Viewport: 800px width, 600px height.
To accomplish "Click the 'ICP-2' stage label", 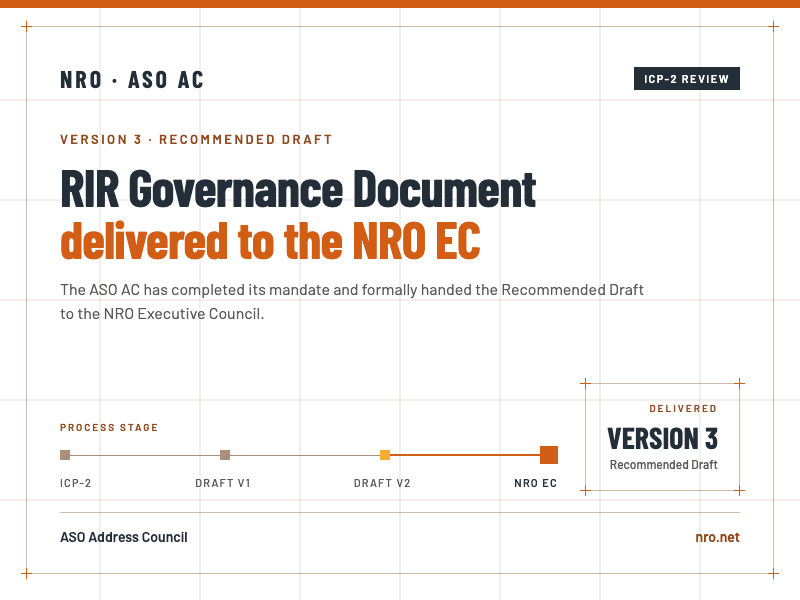I will (76, 483).
